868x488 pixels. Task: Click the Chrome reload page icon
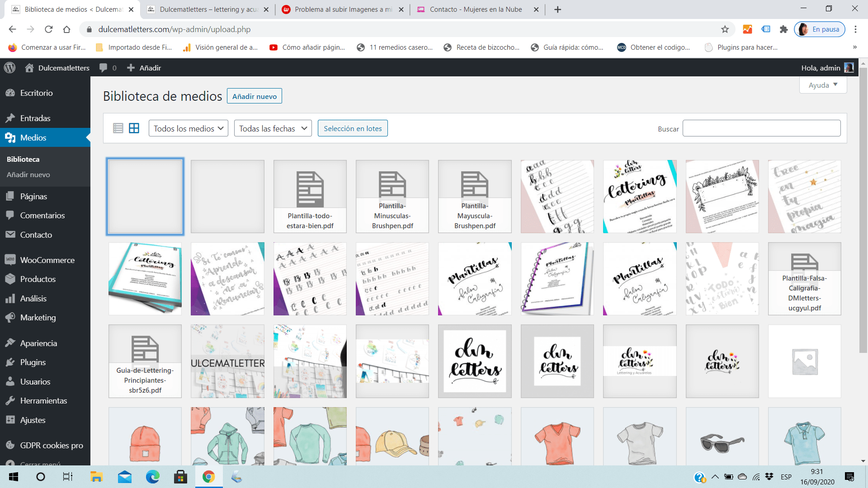click(48, 29)
